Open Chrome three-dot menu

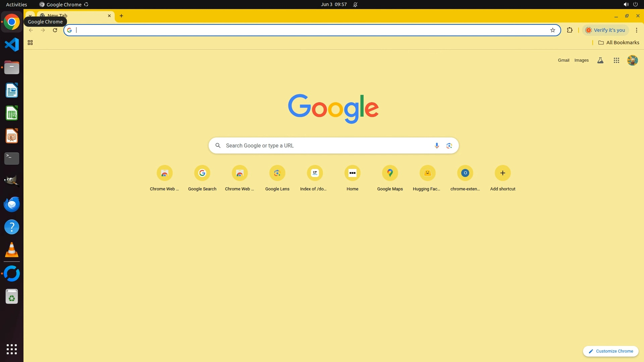click(x=636, y=30)
